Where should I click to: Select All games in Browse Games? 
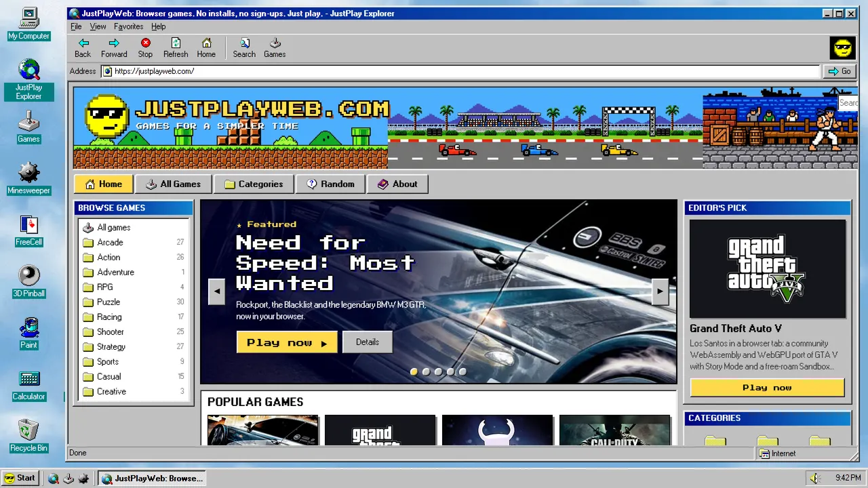pyautogui.click(x=134, y=228)
